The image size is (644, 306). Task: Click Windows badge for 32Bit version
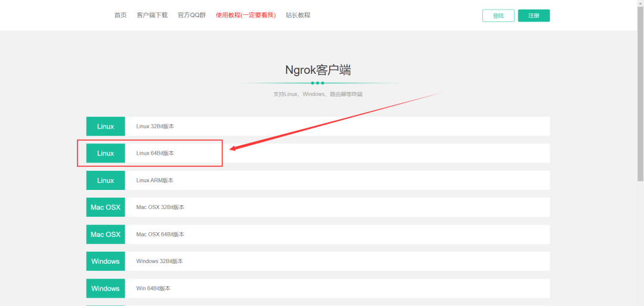106,261
